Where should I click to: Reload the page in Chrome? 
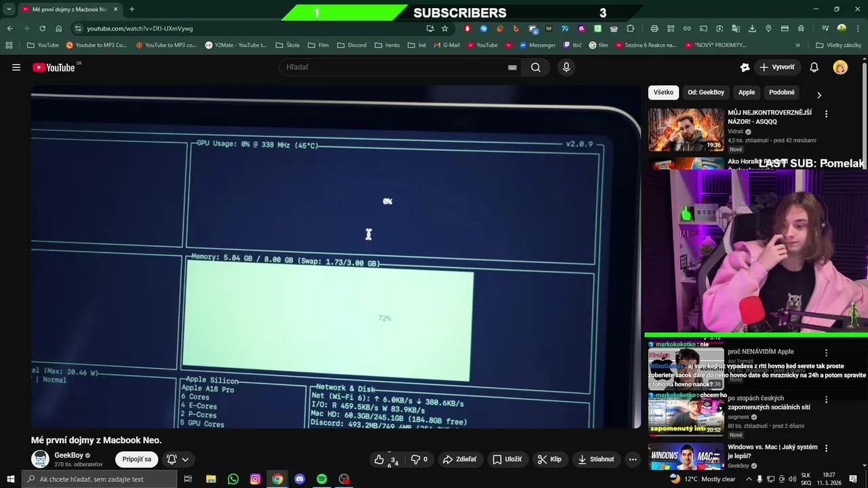tap(42, 28)
